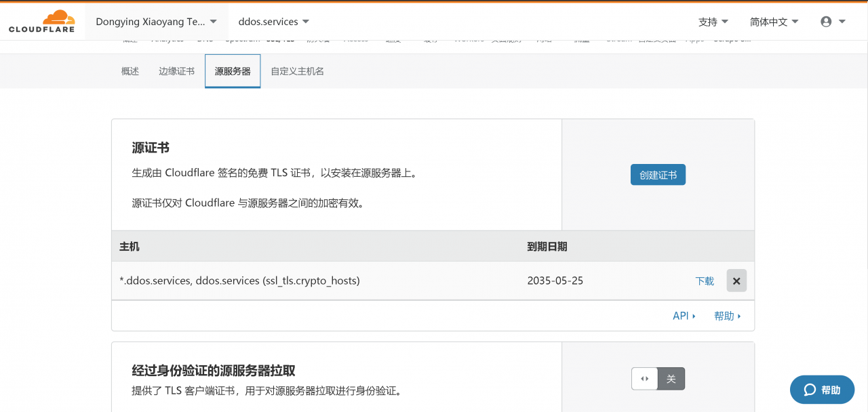Expand the API link under certificates
868x412 pixels.
pyautogui.click(x=684, y=316)
